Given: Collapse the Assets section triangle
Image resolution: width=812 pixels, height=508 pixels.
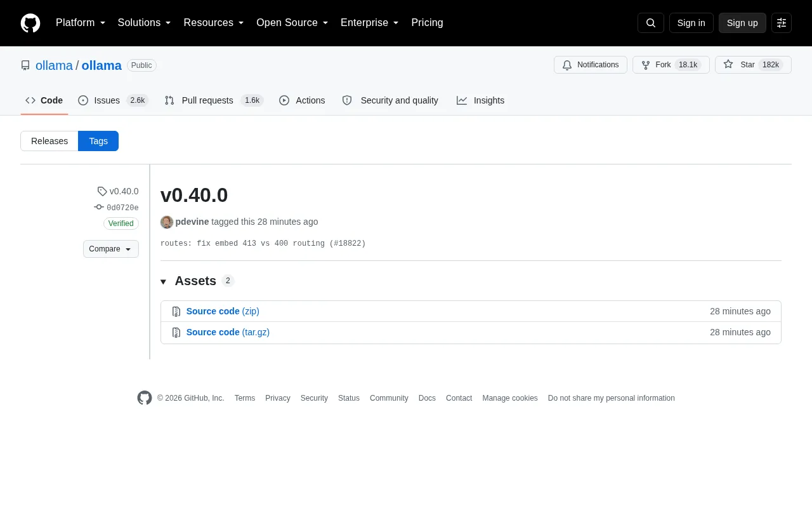Looking at the screenshot, I should coord(164,281).
